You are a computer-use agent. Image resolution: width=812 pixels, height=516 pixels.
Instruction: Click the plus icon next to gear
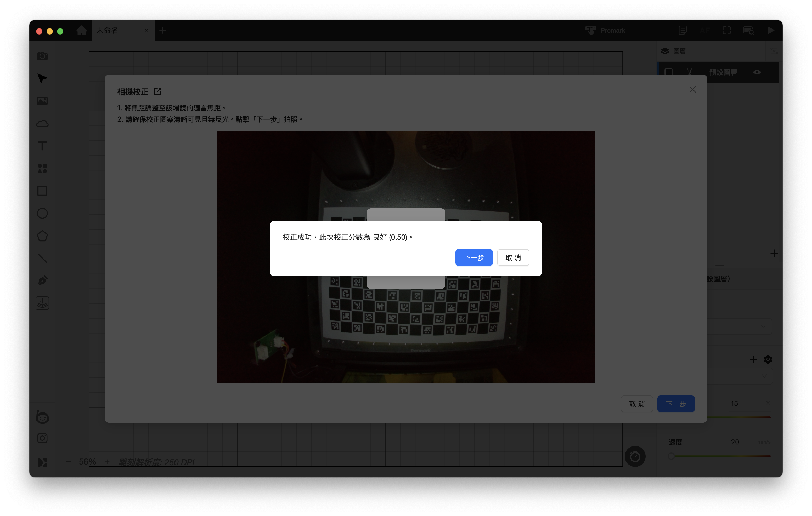[x=753, y=359]
